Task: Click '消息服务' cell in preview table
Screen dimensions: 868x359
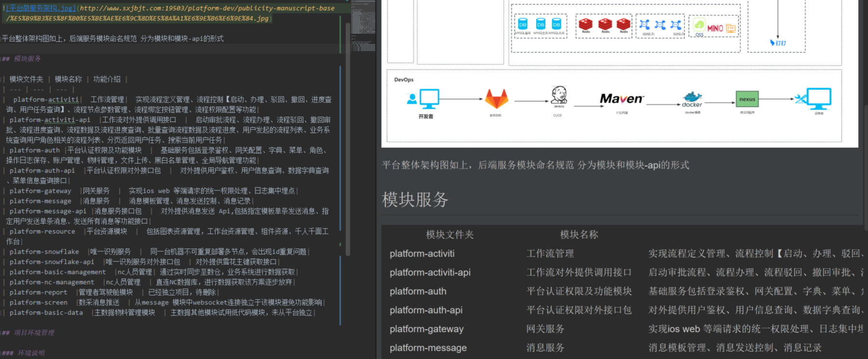Action: (545, 347)
